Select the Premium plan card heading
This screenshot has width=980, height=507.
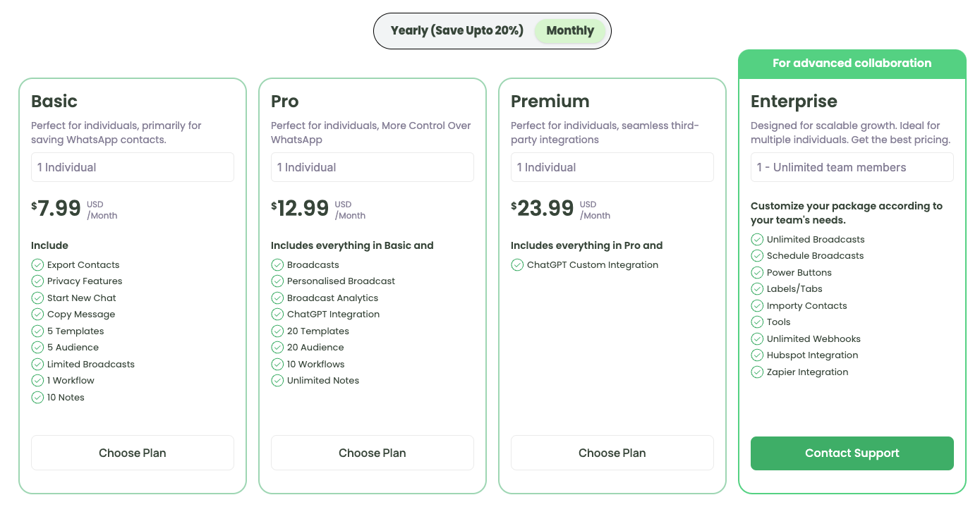pyautogui.click(x=551, y=101)
